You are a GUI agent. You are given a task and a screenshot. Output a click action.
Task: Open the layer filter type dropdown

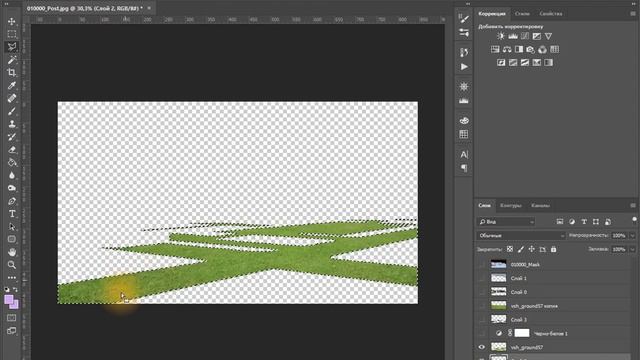coord(506,222)
